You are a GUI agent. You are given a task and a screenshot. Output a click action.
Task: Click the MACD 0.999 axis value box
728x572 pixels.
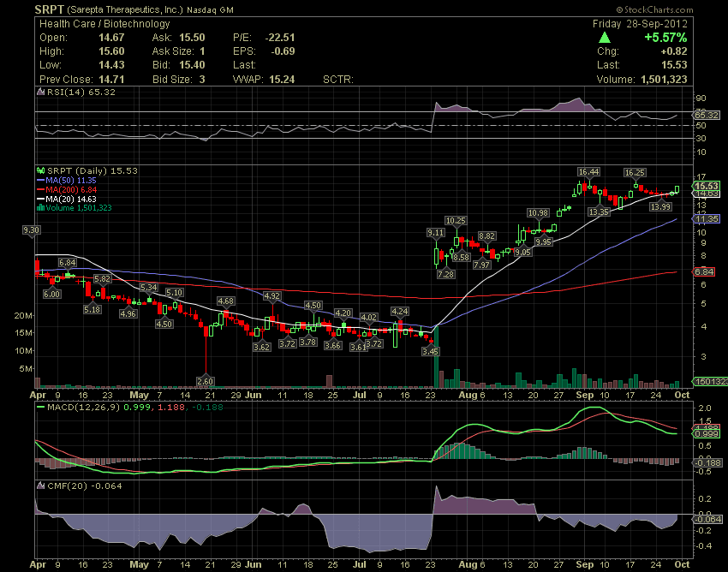point(706,433)
